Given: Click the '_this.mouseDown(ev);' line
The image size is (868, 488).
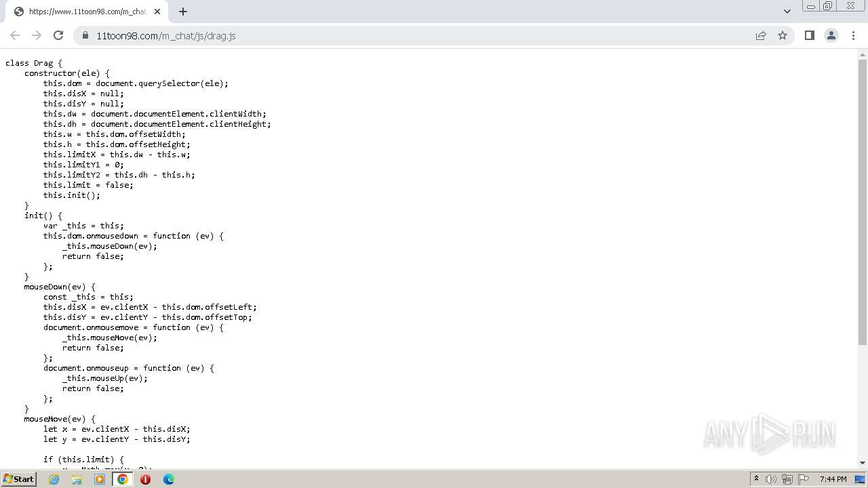Looking at the screenshot, I should (x=110, y=246).
